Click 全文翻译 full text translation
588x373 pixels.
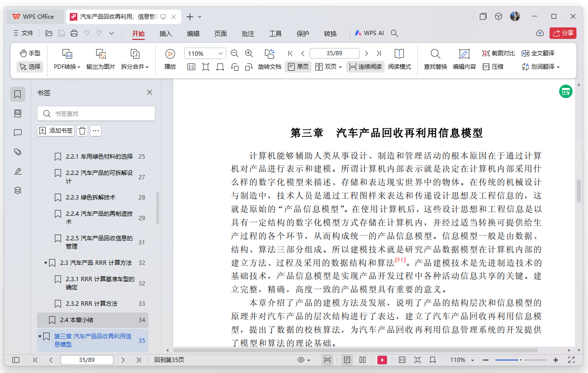click(x=538, y=53)
